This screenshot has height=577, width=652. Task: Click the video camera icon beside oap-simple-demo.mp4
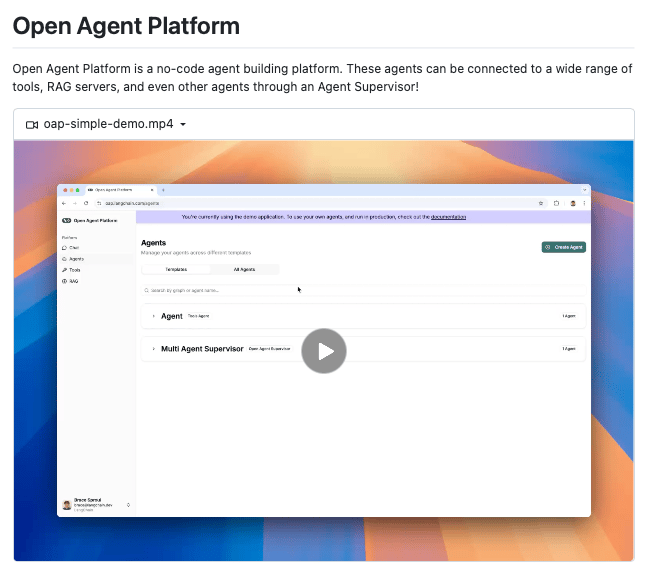click(x=32, y=125)
